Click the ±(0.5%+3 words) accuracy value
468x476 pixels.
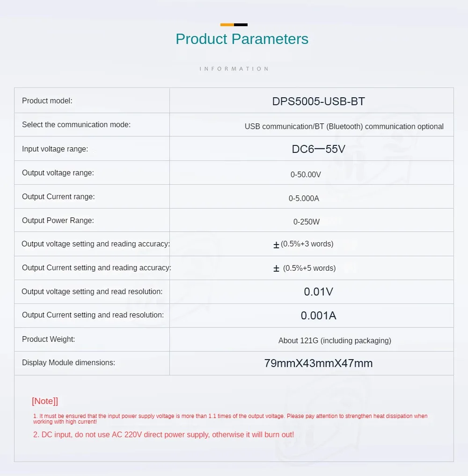point(304,244)
